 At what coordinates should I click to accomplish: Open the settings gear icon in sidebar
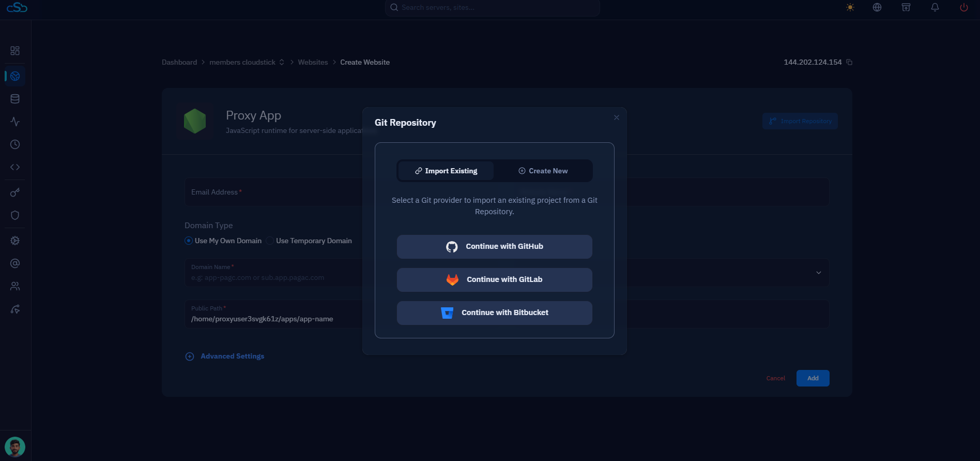[15, 241]
